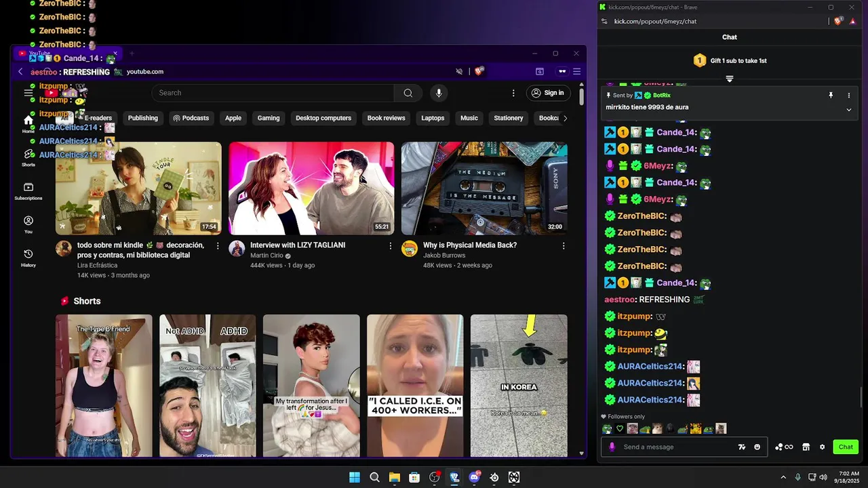Expand the pinned message chevron
Image resolution: width=868 pixels, height=488 pixels.
[848, 110]
